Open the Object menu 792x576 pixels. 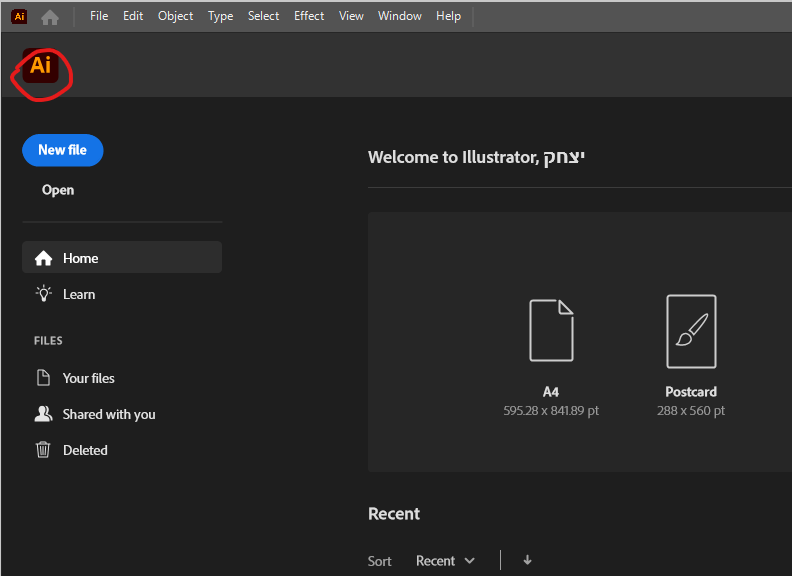coord(175,16)
